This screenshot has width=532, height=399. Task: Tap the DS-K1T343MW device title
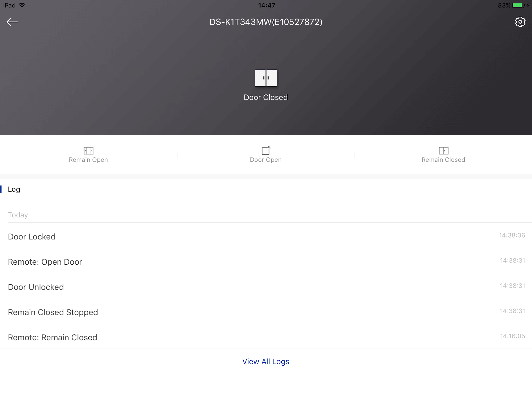(x=266, y=22)
